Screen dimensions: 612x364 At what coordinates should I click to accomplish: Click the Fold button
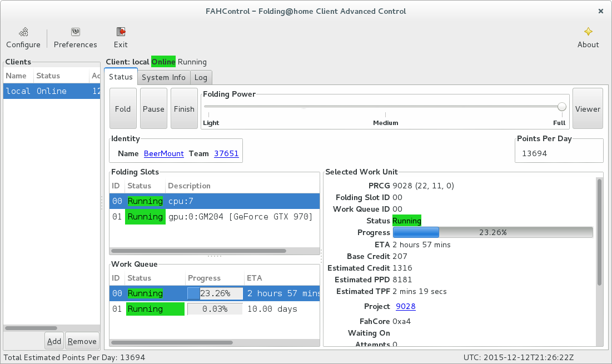click(123, 108)
